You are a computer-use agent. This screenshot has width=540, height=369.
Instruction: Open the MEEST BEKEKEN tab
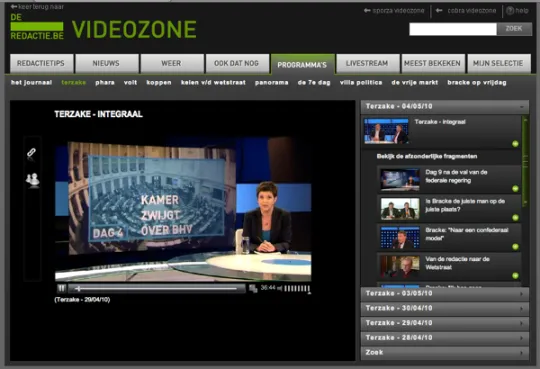tap(433, 63)
